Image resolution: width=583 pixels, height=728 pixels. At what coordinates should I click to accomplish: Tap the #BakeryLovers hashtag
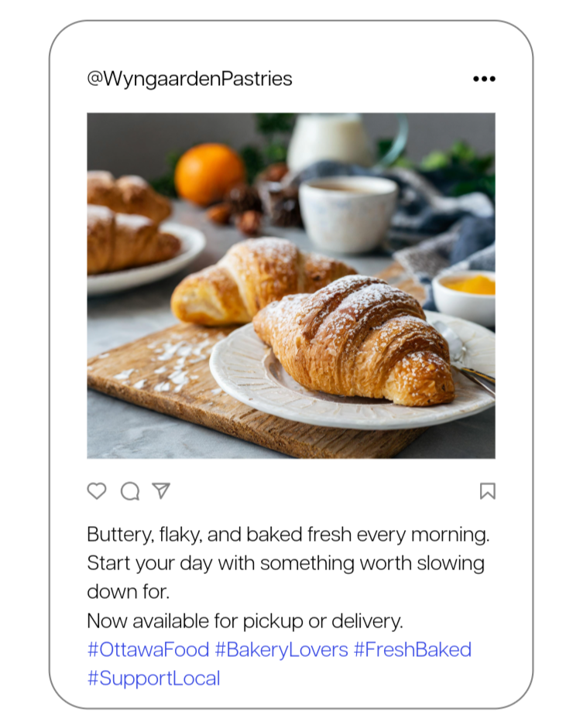point(282,649)
